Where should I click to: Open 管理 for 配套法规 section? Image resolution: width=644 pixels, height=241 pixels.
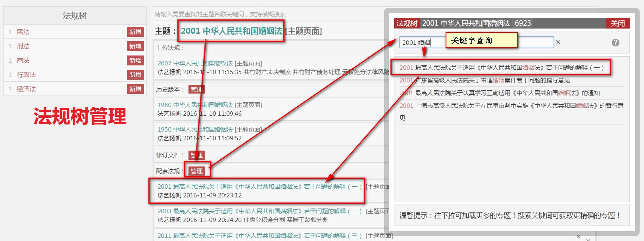(196, 171)
